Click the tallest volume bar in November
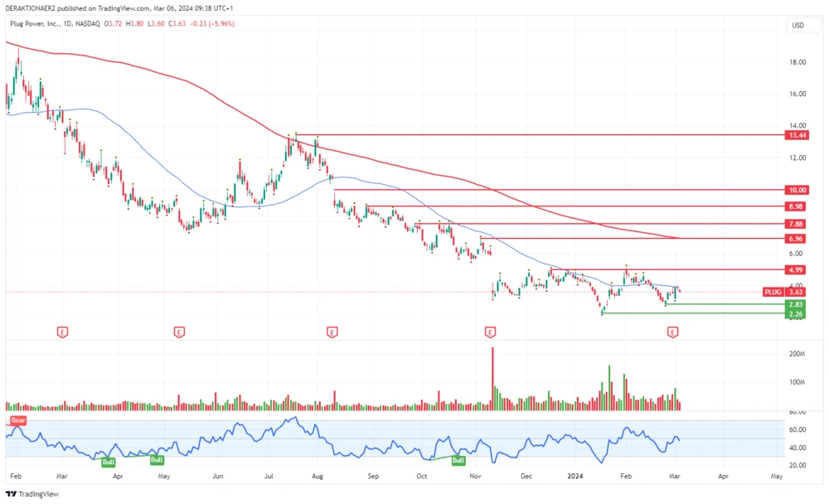The height and width of the screenshot is (504, 829). 492,377
